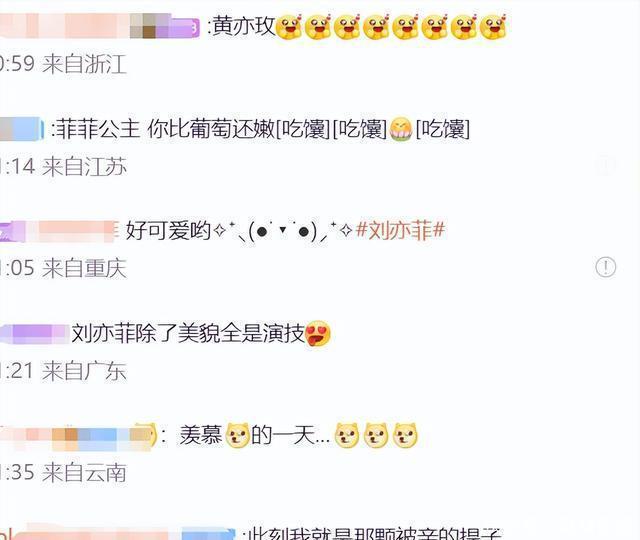
Task: Click the 来自江苏 location timestamp
Action: tap(63, 167)
